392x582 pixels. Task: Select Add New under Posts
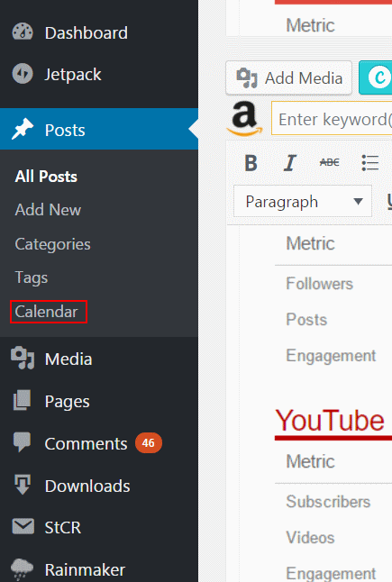(x=48, y=210)
